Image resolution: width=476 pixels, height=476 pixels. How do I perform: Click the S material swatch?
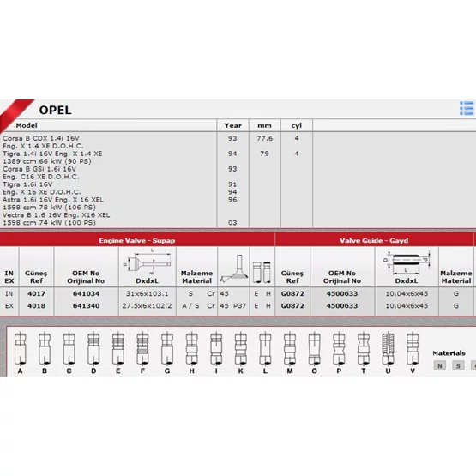tap(458, 365)
